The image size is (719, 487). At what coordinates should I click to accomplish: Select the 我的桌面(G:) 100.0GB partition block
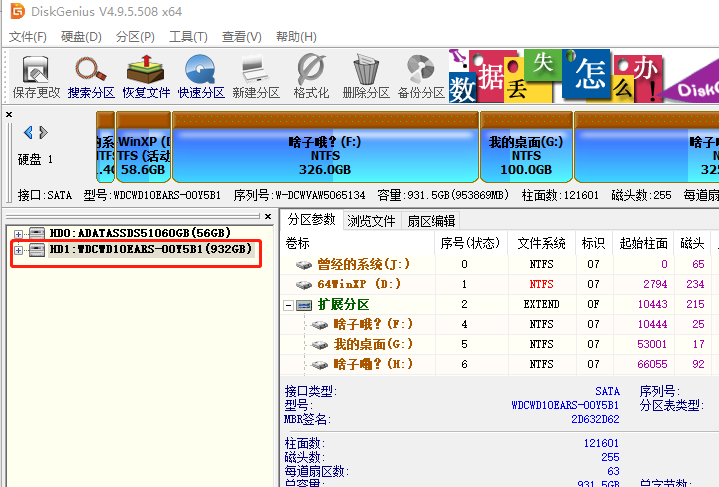[526, 156]
